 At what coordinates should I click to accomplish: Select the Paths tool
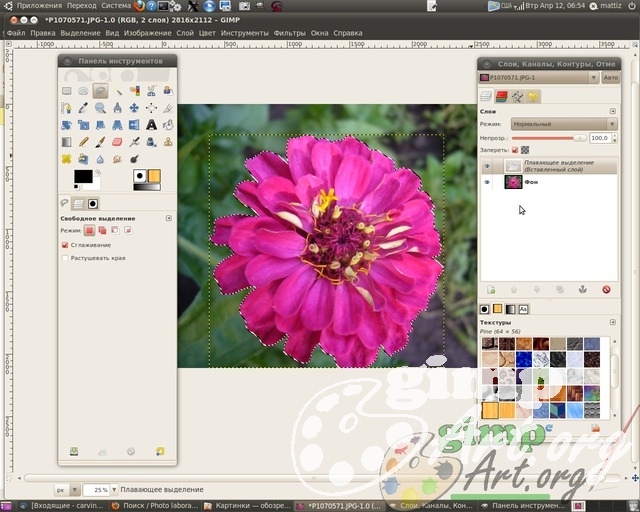pos(67,108)
